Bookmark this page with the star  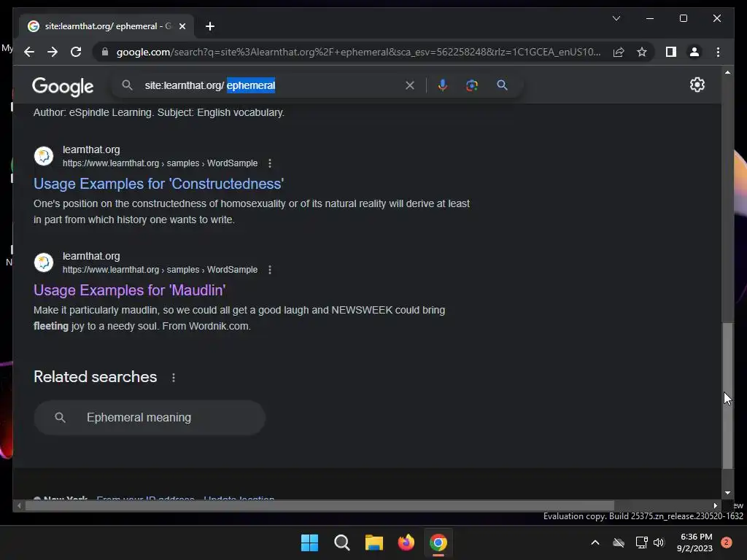click(642, 52)
